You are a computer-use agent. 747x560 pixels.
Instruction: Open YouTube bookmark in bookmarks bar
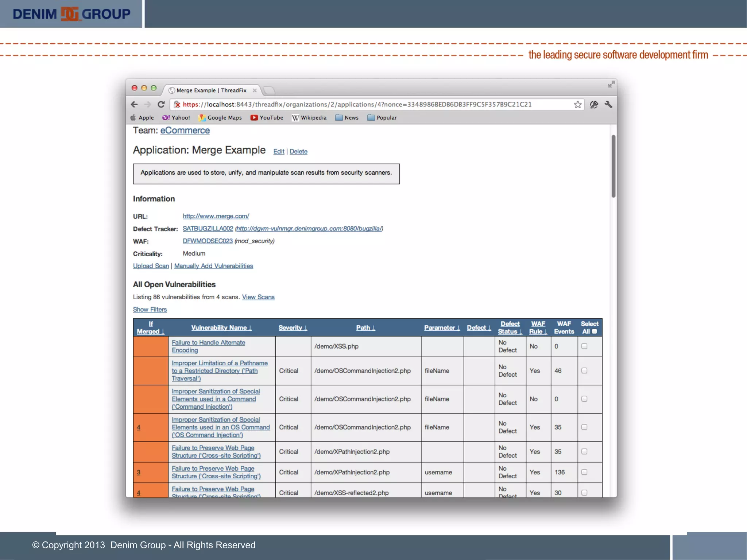[267, 118]
